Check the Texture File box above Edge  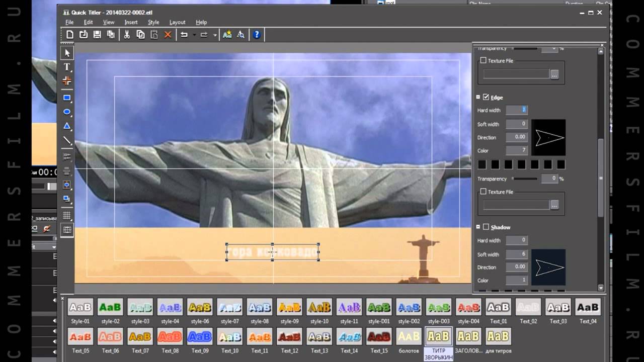click(484, 60)
